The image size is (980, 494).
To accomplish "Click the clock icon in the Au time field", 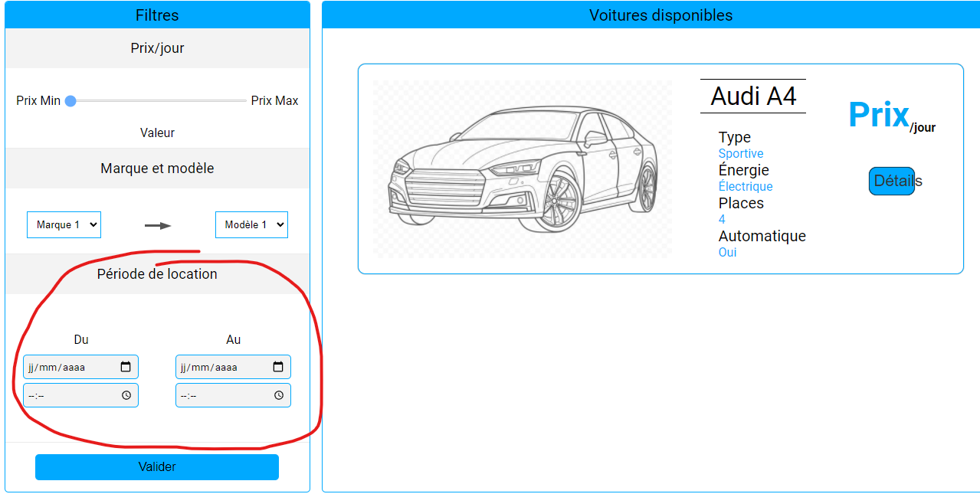I will click(x=278, y=395).
